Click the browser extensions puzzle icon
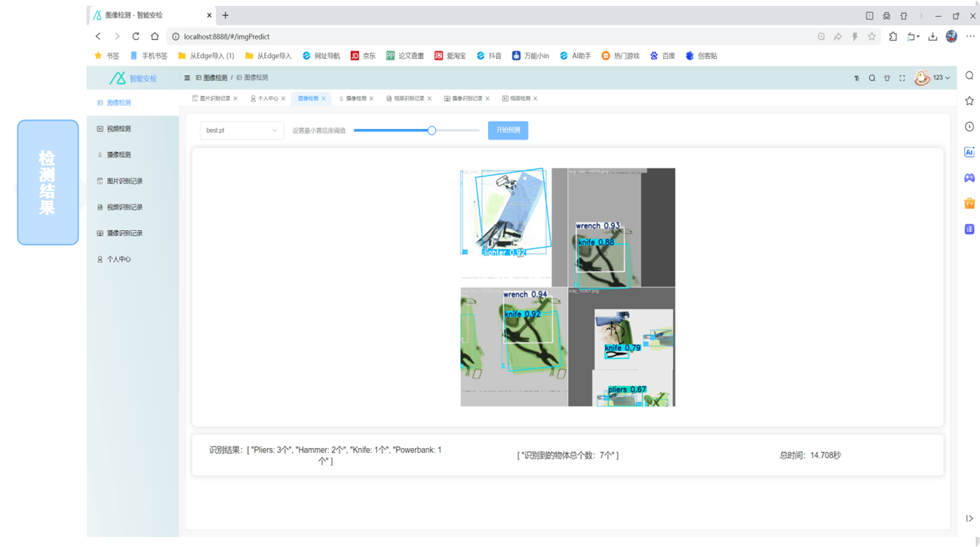 [x=893, y=36]
